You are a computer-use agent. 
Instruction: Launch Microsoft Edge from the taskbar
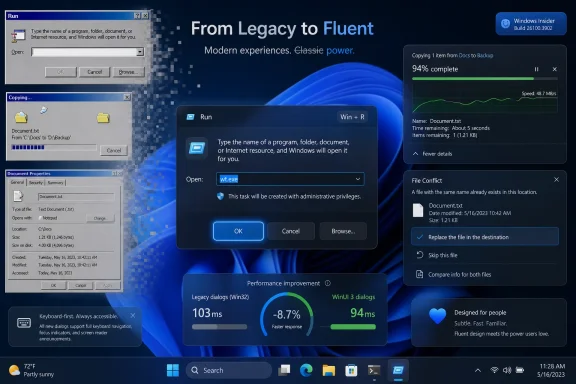click(306, 370)
